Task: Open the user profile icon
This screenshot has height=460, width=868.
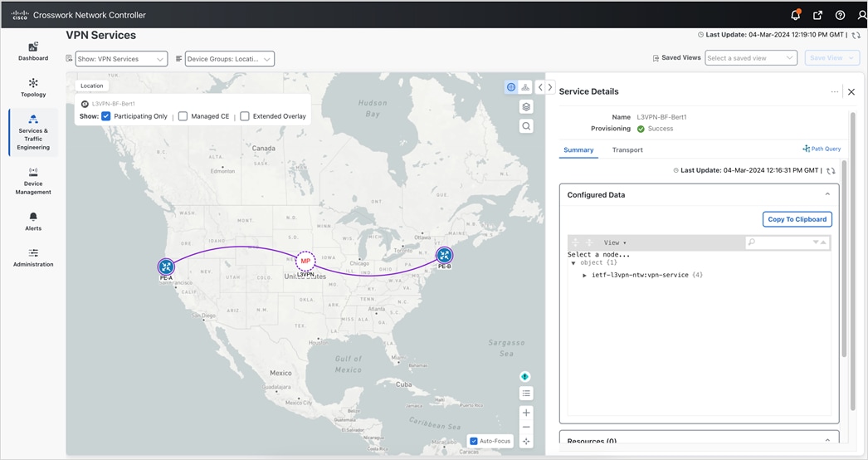Action: tap(862, 16)
